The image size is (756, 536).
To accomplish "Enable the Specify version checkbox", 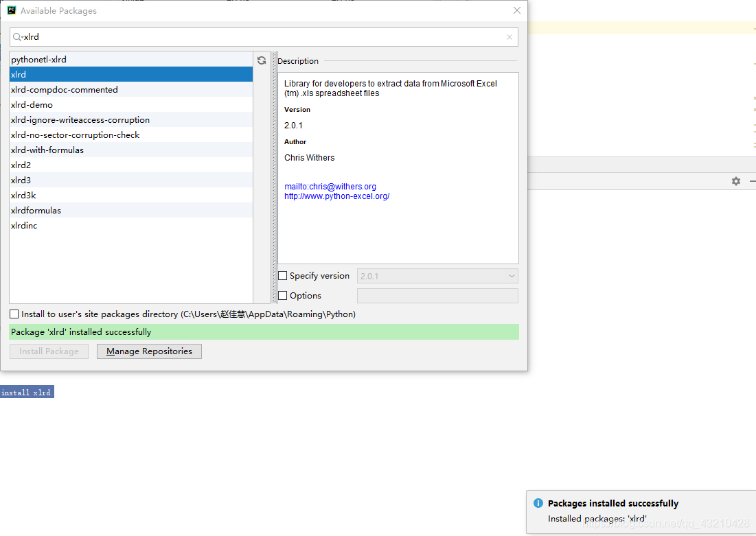I will click(x=282, y=275).
